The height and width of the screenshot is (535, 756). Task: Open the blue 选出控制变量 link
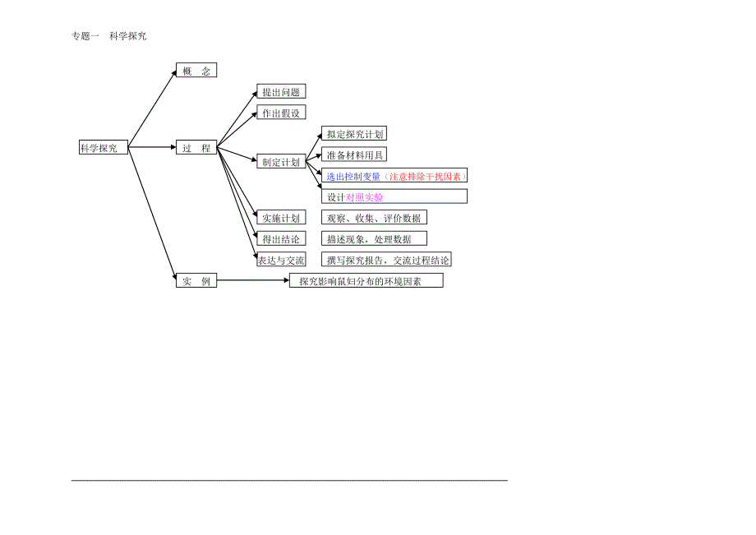(353, 176)
